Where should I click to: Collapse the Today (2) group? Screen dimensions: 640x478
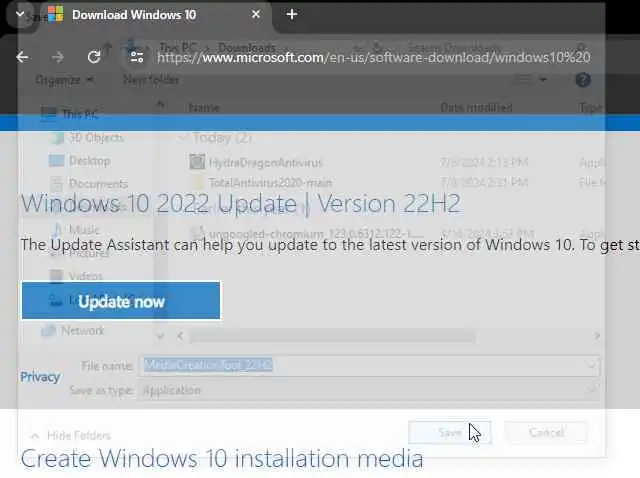[182, 138]
